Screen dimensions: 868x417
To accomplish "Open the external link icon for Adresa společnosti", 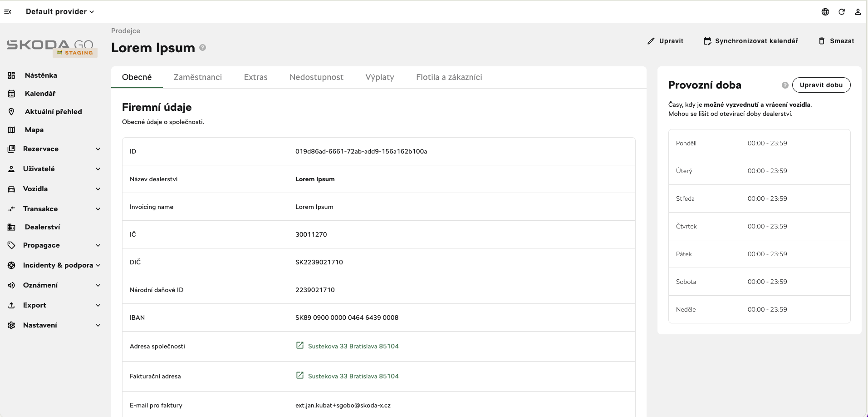I will coord(300,346).
